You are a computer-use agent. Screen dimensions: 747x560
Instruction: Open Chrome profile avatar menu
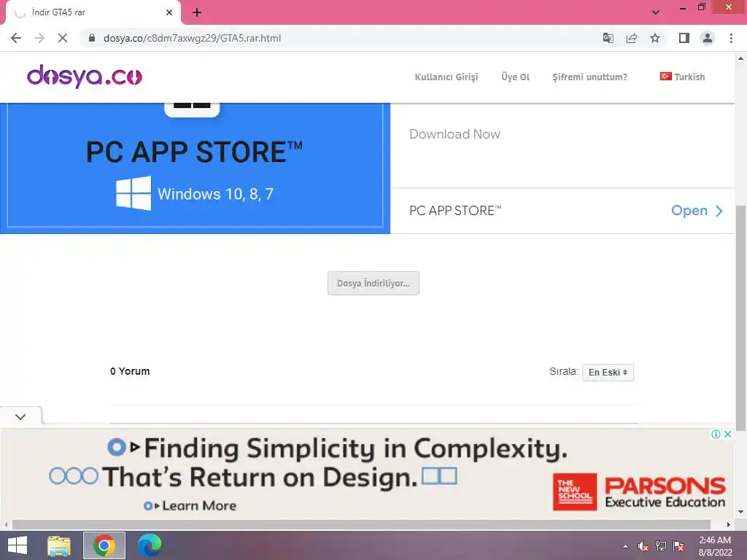click(x=708, y=38)
